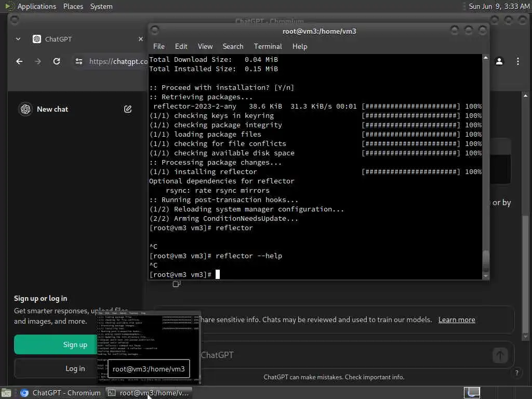Click 'ChatGPT can make mistakes' footer text
Image resolution: width=532 pixels, height=399 pixels.
pyautogui.click(x=334, y=377)
